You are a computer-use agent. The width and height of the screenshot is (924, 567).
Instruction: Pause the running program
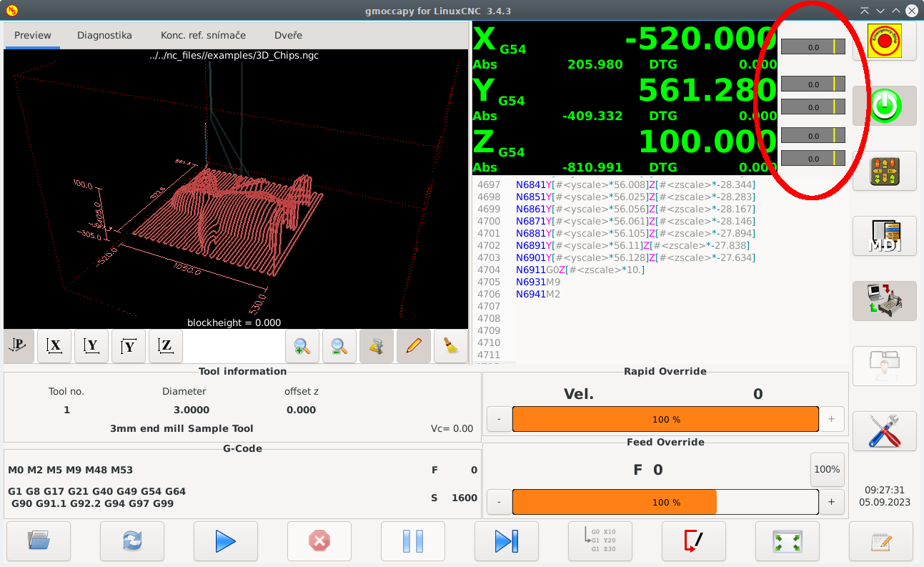(412, 541)
